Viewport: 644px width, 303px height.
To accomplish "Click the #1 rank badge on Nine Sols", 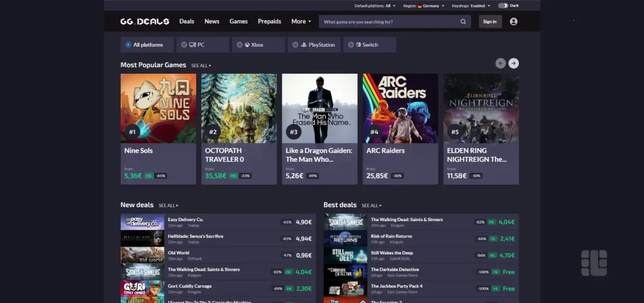I will [132, 132].
